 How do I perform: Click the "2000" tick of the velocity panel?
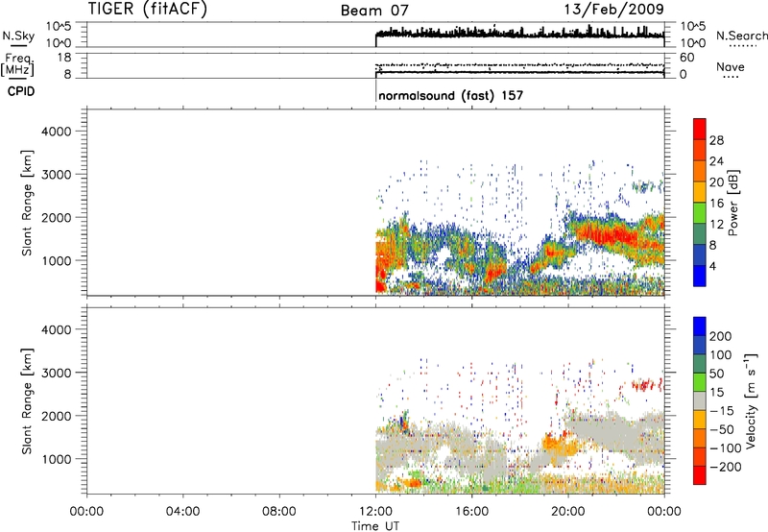(x=57, y=416)
